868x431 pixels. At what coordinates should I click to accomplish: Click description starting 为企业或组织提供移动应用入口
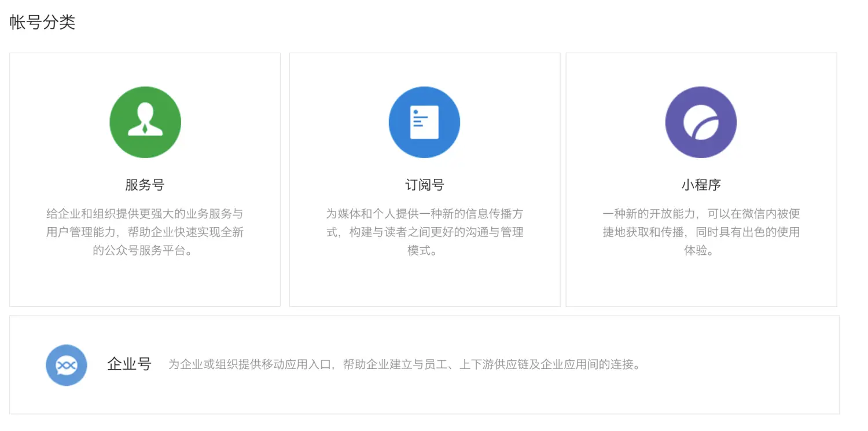pos(404,365)
